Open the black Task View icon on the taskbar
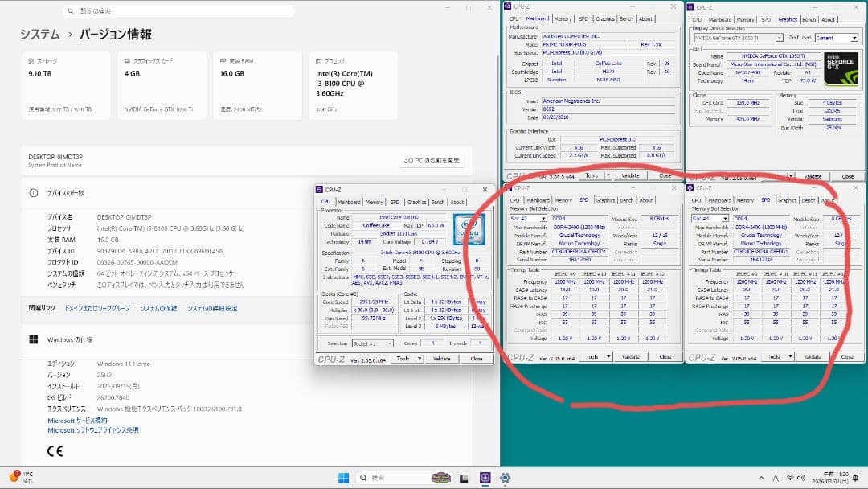This screenshot has height=489, width=868. [464, 478]
